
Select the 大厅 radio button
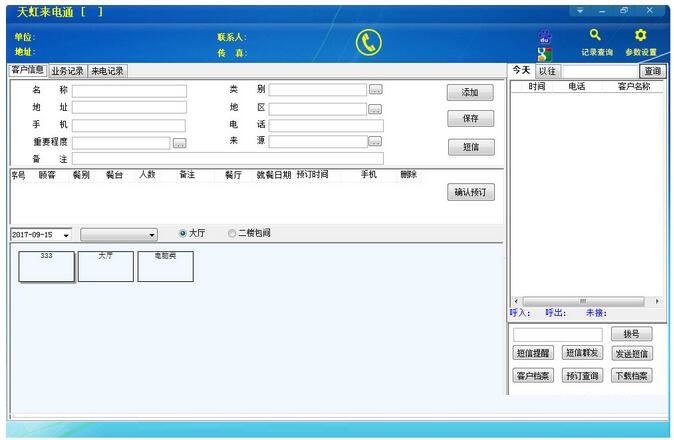pyautogui.click(x=183, y=233)
